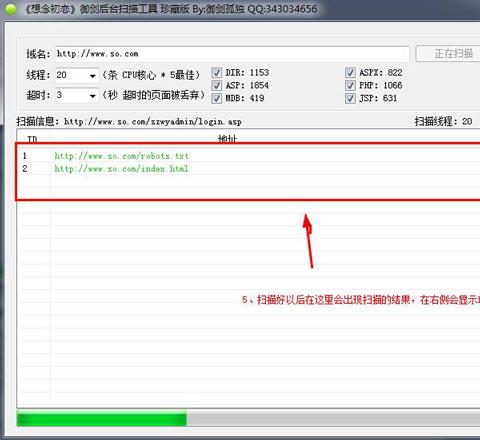Click ID cell number 2
Screen dimensions: 480x440
click(x=25, y=169)
